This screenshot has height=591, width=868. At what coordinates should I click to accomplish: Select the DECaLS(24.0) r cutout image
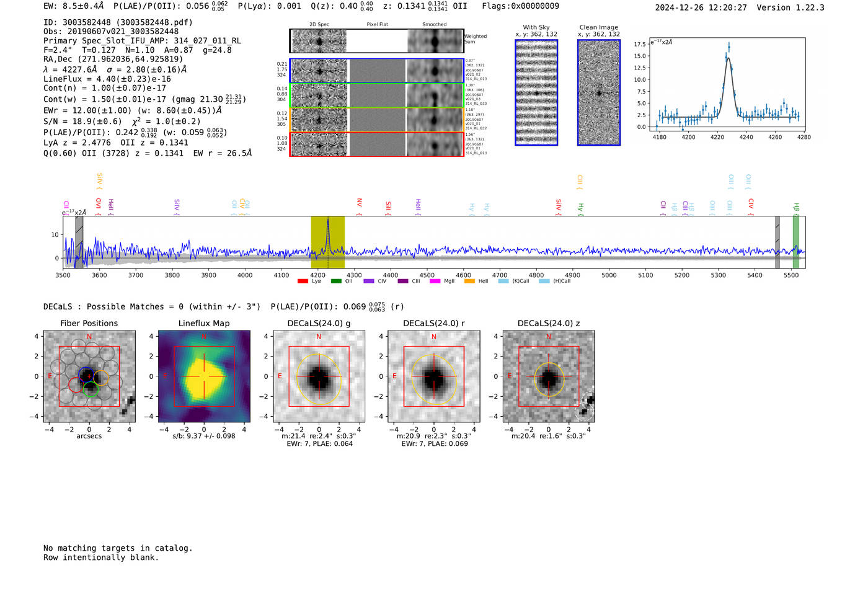pos(434,376)
